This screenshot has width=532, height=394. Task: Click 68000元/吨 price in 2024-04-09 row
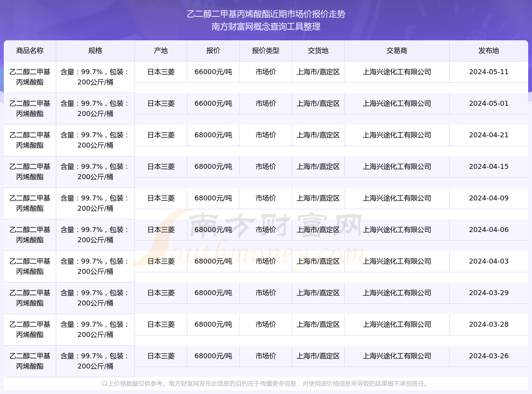pos(213,198)
